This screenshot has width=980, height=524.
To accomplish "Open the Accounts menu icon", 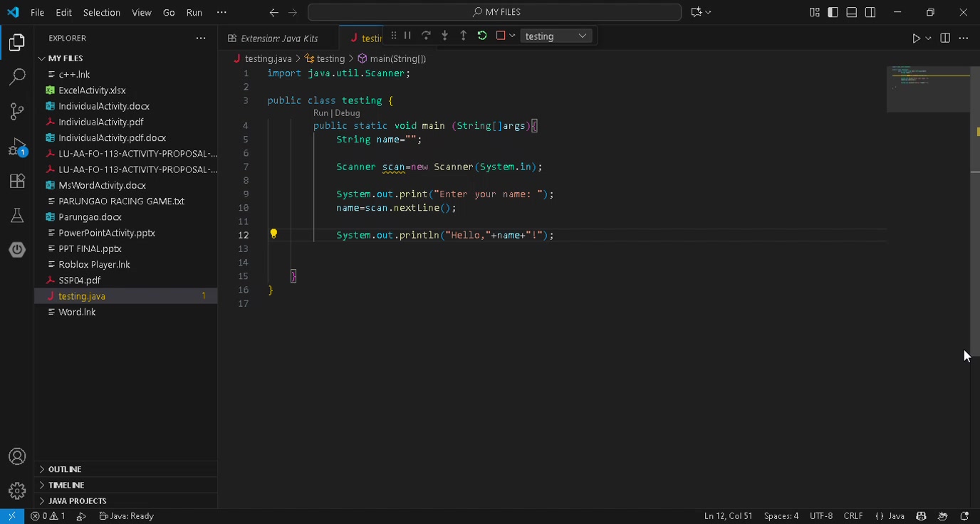I will 17,456.
